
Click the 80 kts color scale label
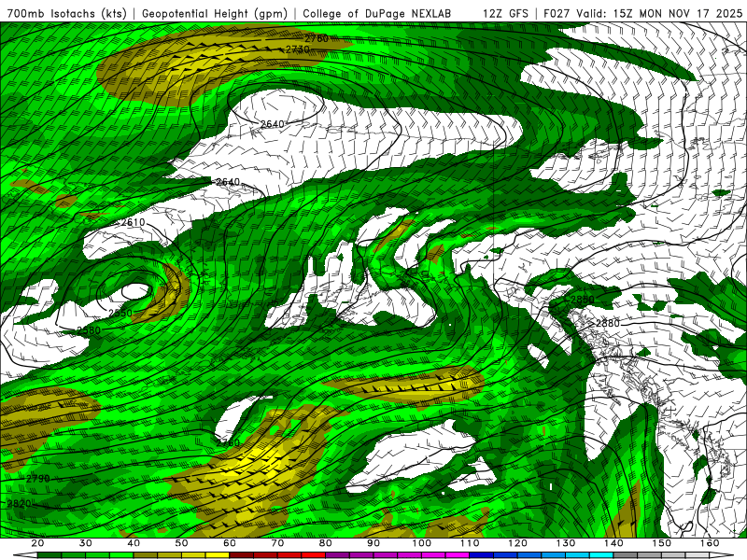(x=326, y=543)
